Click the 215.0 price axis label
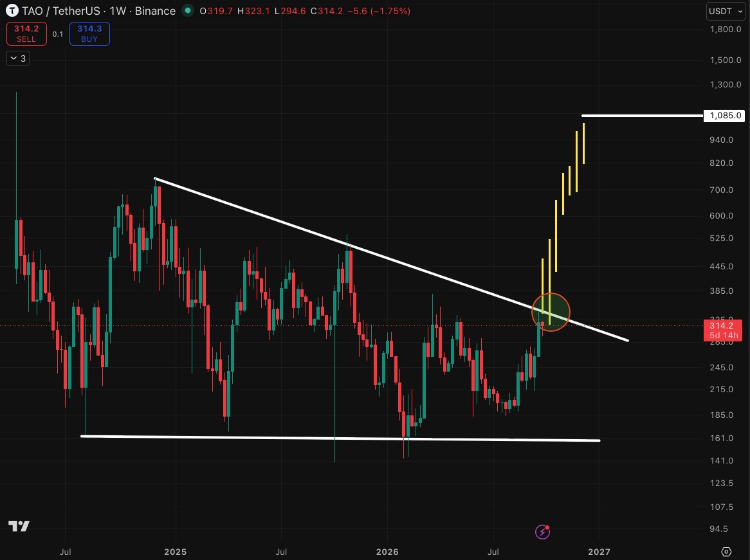The width and height of the screenshot is (750, 560). coord(721,389)
